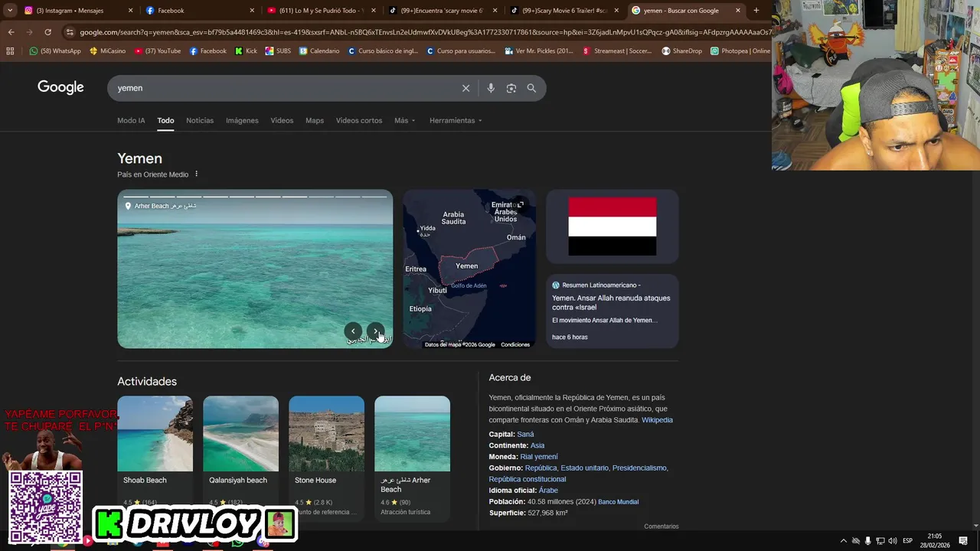Show previous photo in Yemen carousel
The height and width of the screenshot is (551, 980).
click(353, 331)
